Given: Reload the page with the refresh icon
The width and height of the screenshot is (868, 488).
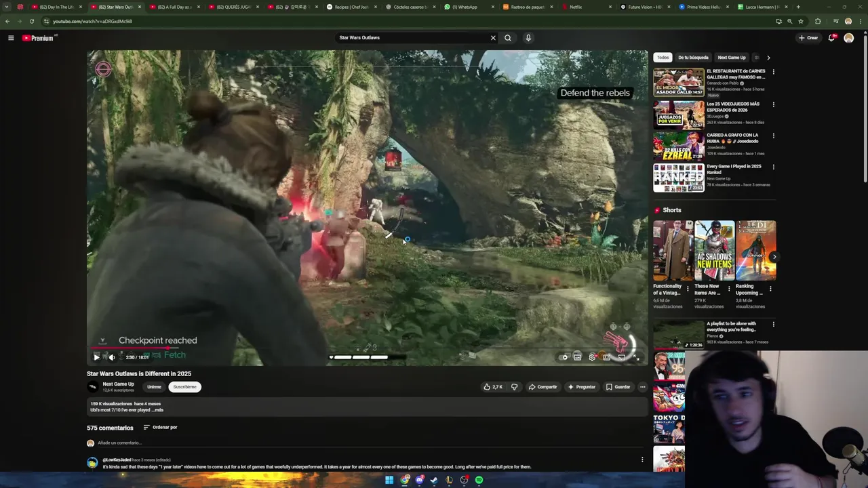Looking at the screenshot, I should pos(31,21).
